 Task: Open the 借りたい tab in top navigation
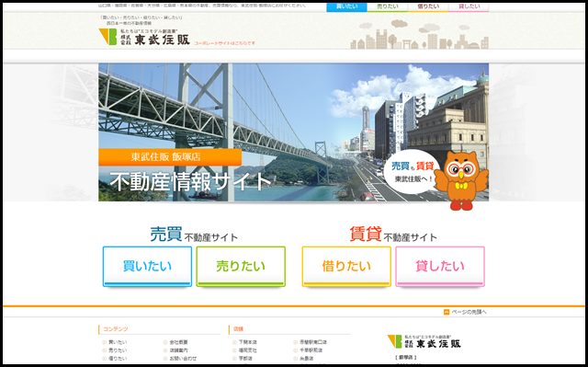click(428, 6)
